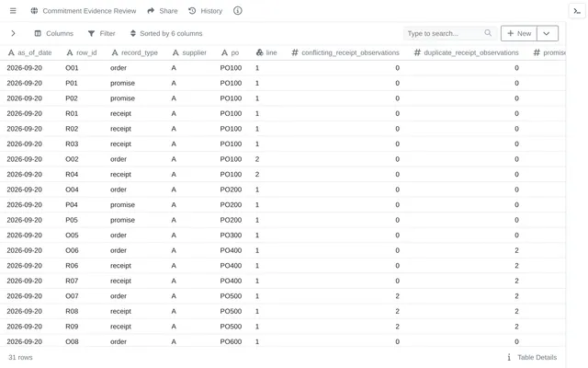Image resolution: width=588 pixels, height=368 pixels.
Task: Click the 31 rows count
Action: coord(20,357)
